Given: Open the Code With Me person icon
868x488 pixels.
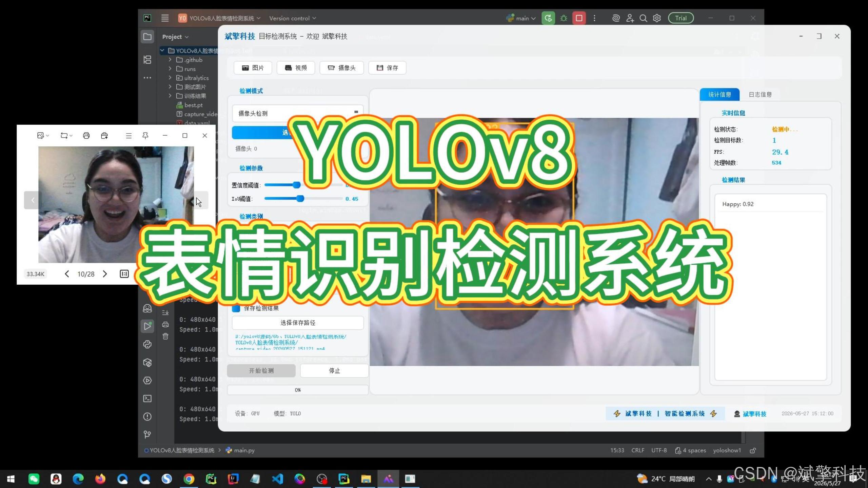Looking at the screenshot, I should click(630, 18).
